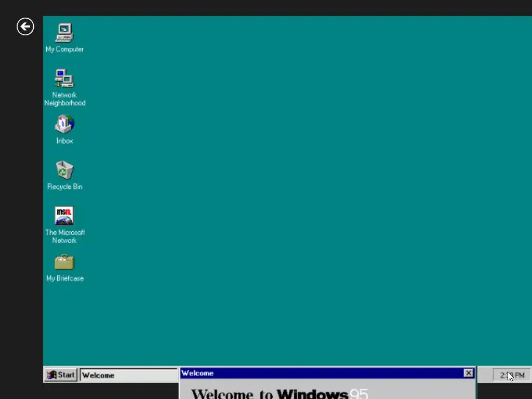Click the Inbox label text
The image size is (532, 399).
(64, 141)
